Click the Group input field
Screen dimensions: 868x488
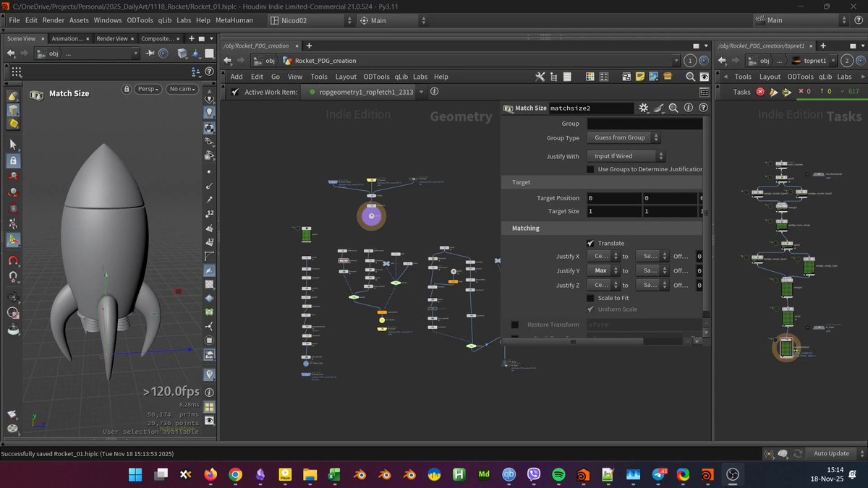644,124
